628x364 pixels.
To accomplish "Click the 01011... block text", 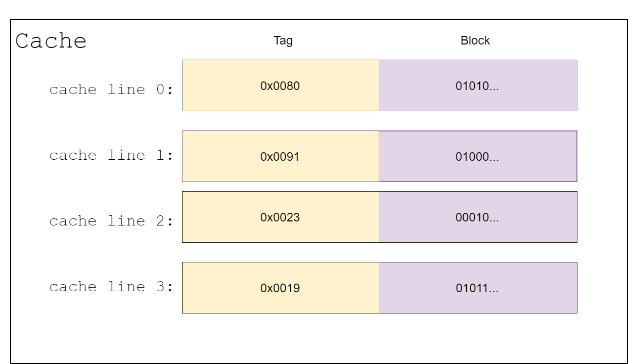I will (477, 288).
